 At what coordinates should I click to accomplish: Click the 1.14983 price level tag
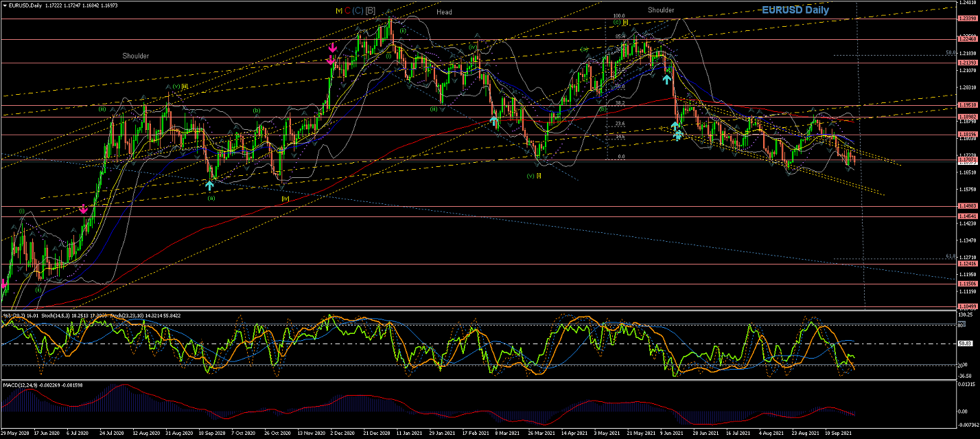tap(967, 206)
